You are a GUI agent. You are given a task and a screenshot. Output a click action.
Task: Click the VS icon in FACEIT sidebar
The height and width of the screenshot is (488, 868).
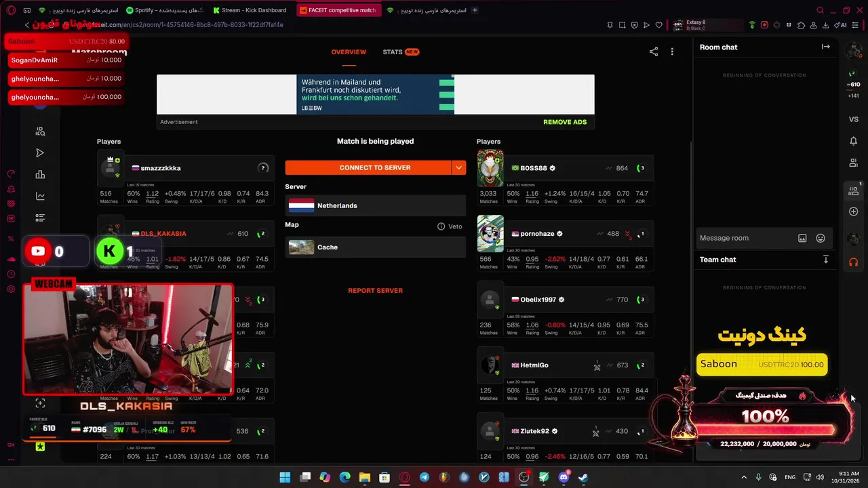tap(854, 119)
